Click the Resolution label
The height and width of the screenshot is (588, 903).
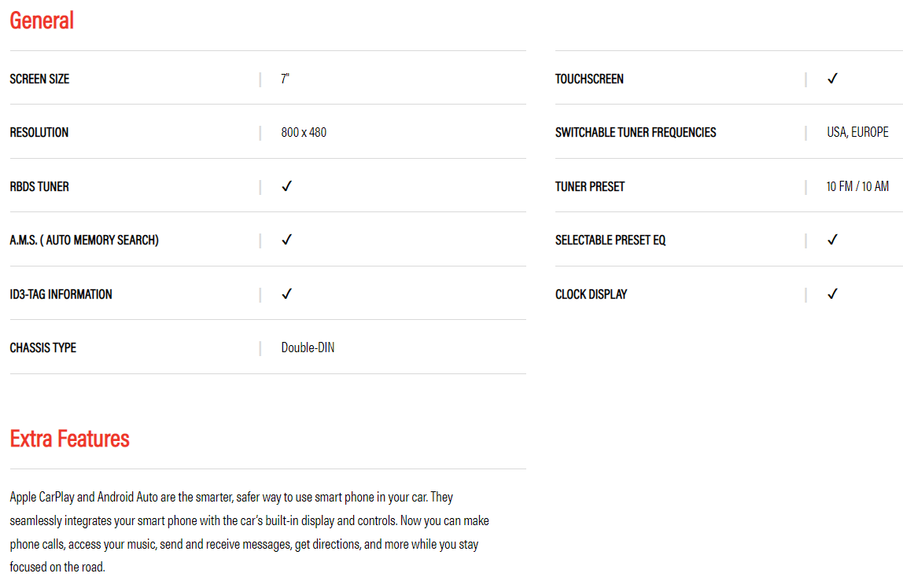pyautogui.click(x=39, y=132)
